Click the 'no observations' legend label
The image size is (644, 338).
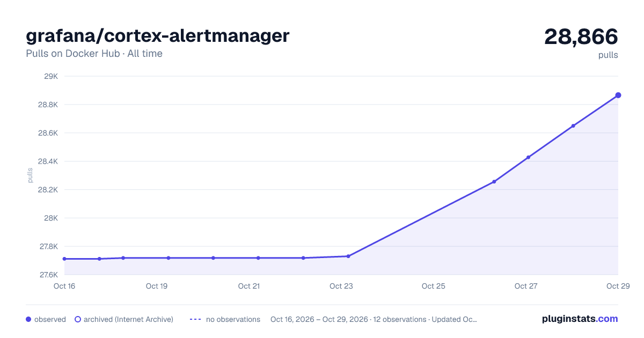[x=233, y=319]
